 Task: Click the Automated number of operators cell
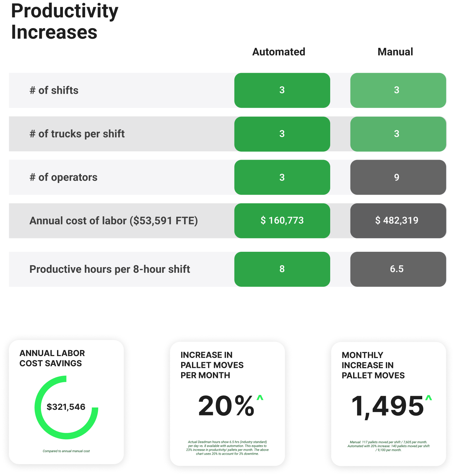(x=282, y=177)
